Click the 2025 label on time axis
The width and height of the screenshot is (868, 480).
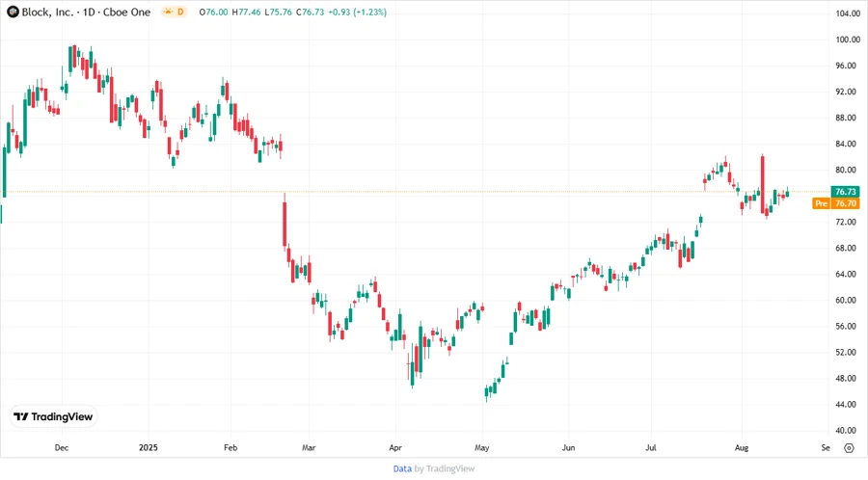click(148, 447)
